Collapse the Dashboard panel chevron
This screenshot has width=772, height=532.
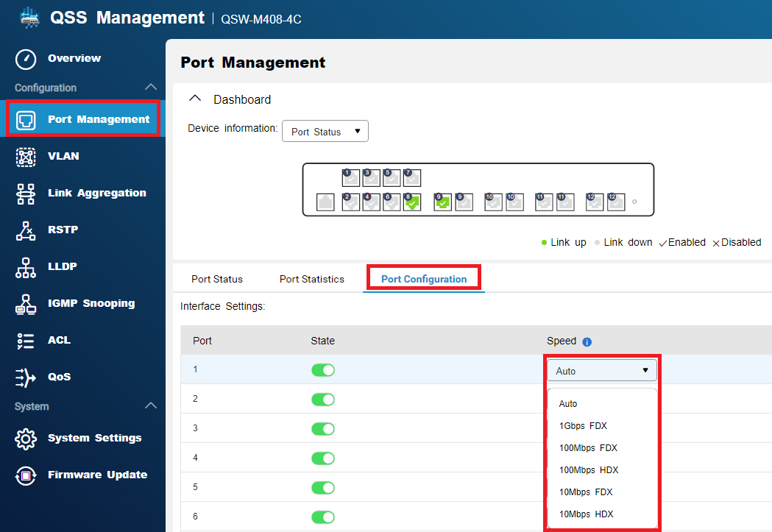195,99
